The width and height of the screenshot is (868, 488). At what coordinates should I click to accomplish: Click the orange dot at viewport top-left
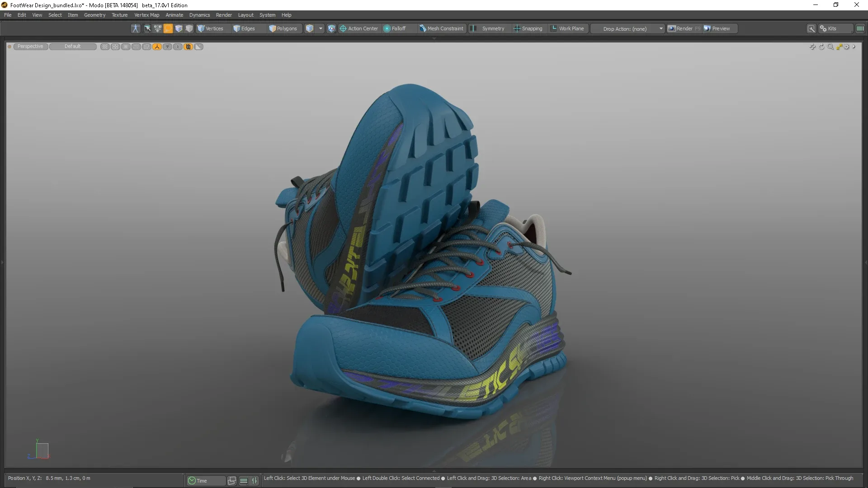[9, 47]
